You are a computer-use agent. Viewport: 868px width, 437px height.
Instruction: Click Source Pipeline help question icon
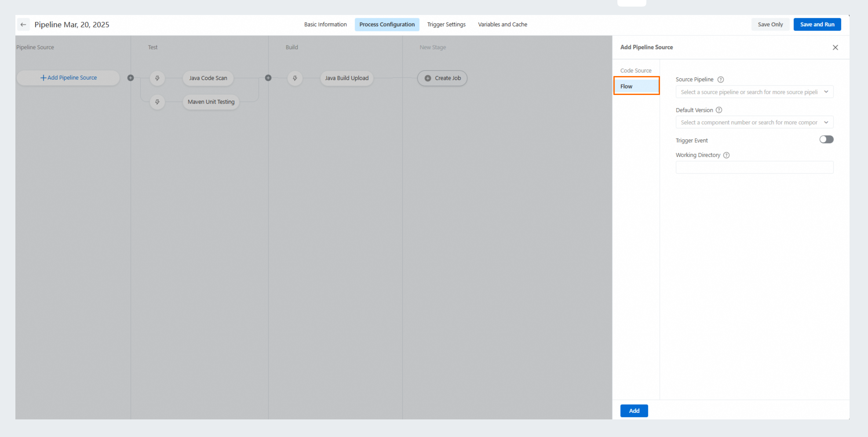[x=720, y=80]
